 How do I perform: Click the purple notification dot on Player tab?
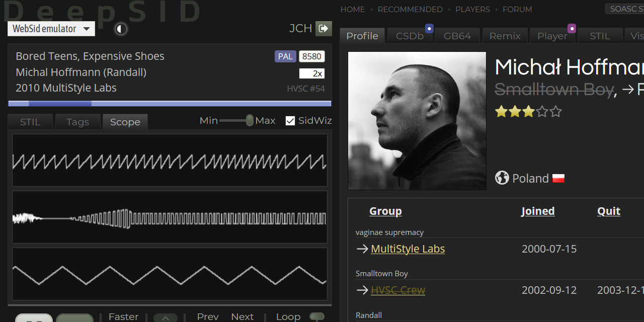point(572,28)
